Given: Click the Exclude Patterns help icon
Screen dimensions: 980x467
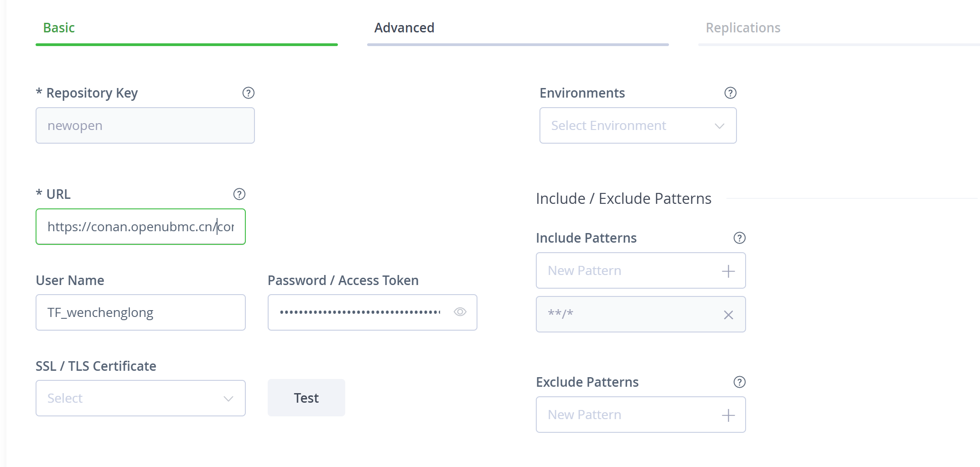Looking at the screenshot, I should [x=739, y=382].
